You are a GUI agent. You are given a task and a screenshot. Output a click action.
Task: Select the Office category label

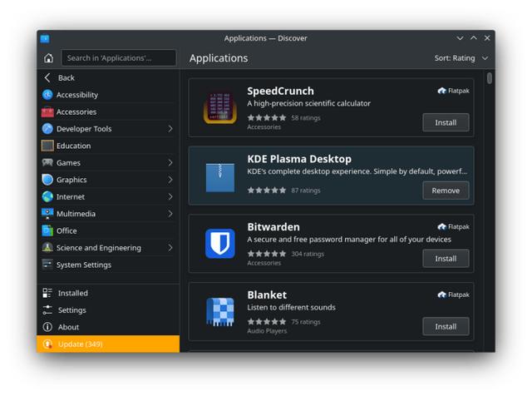coord(66,230)
